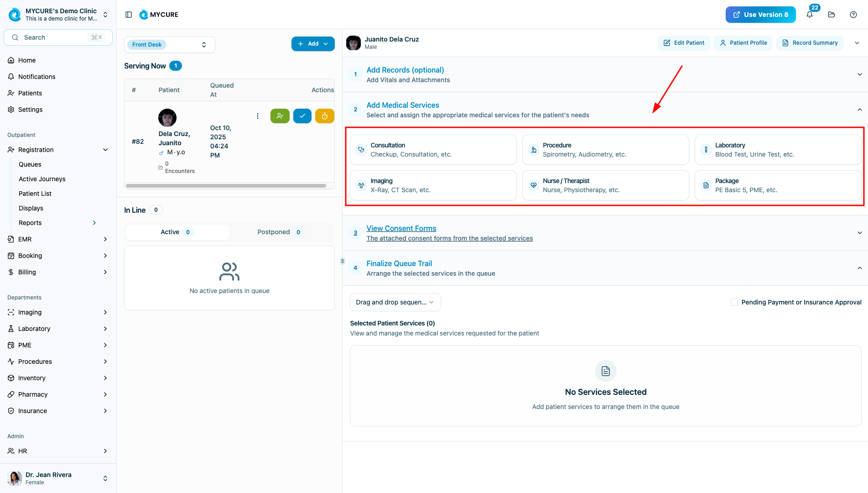Select the Consultation service card

[433, 150]
